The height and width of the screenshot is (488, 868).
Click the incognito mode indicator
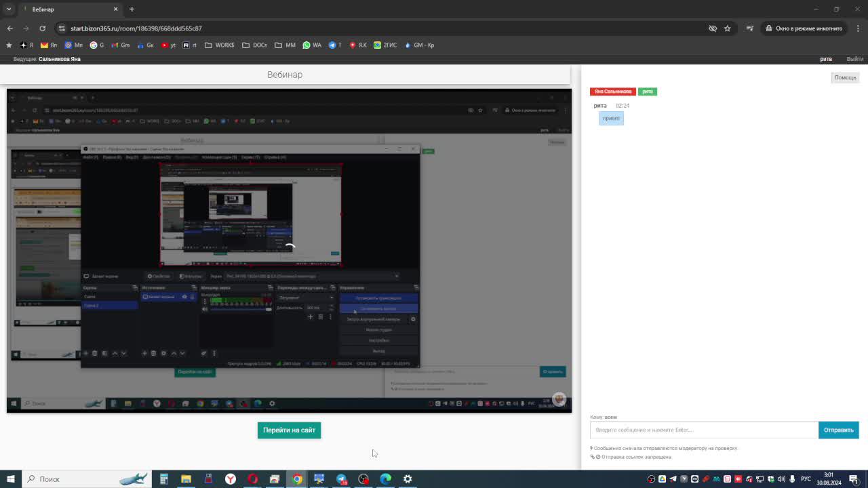[804, 28]
